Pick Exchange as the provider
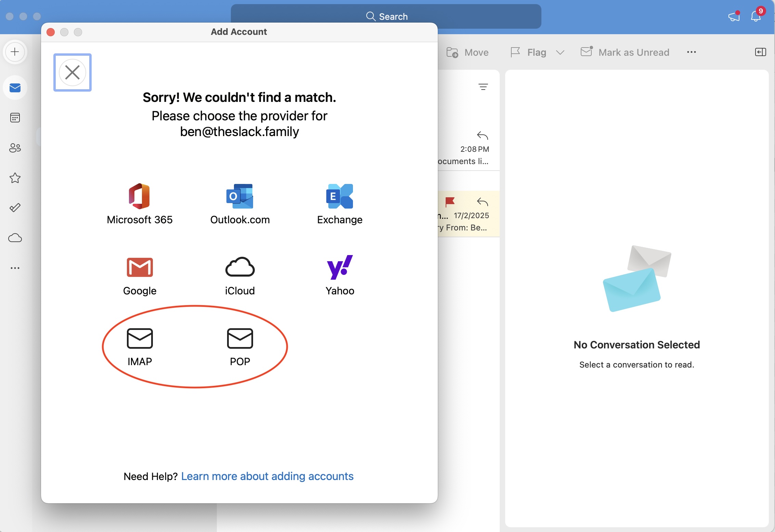 (340, 204)
